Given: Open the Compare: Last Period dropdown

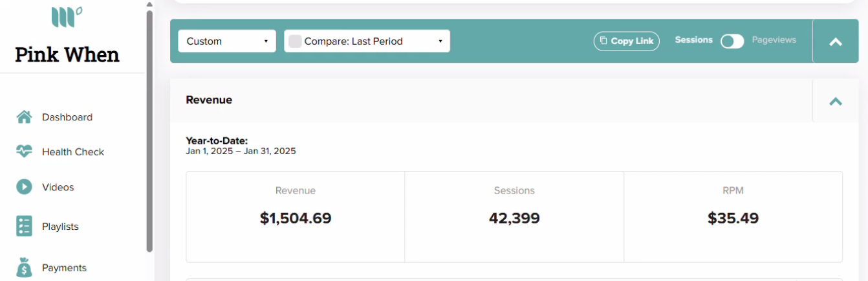Looking at the screenshot, I should click(x=367, y=41).
